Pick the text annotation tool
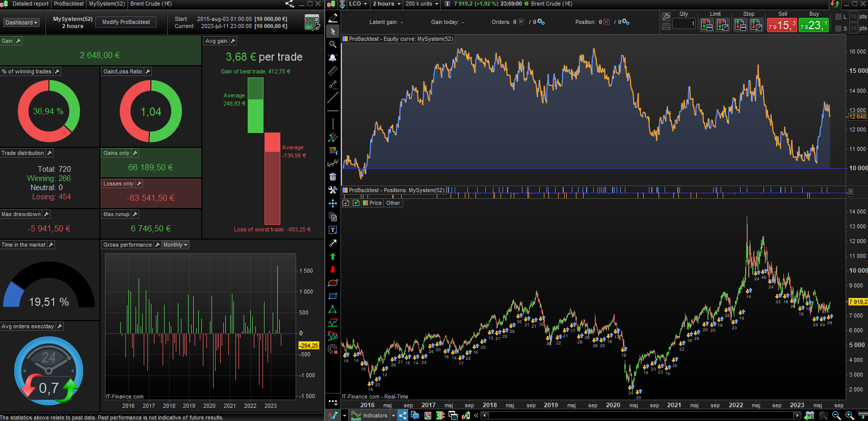The image size is (868, 421). coord(333,230)
